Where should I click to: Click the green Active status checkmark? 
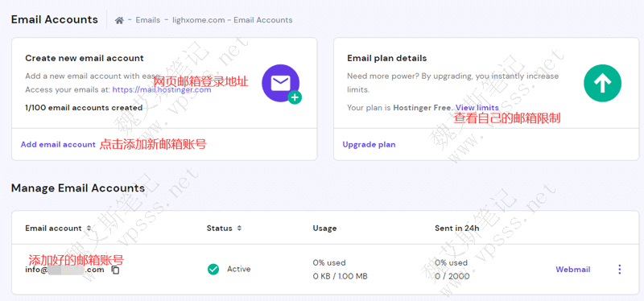coord(213,270)
